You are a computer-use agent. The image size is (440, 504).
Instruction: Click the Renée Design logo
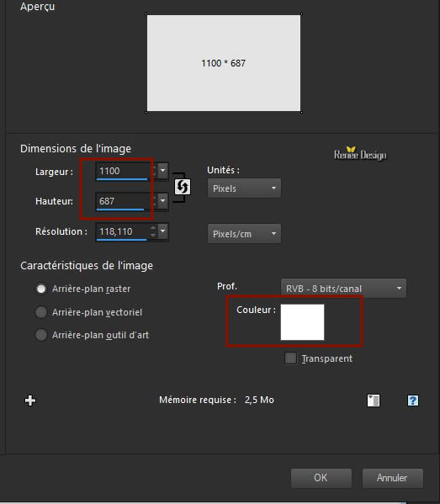(x=360, y=154)
